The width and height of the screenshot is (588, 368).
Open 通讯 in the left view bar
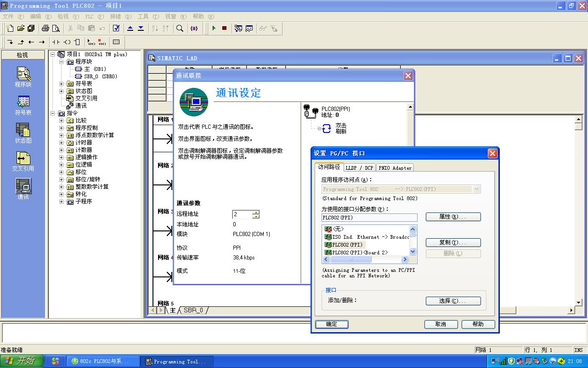tap(23, 190)
